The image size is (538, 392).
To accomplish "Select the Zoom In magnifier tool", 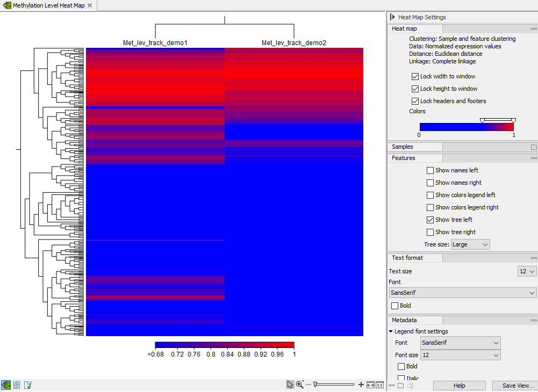I will point(299,384).
